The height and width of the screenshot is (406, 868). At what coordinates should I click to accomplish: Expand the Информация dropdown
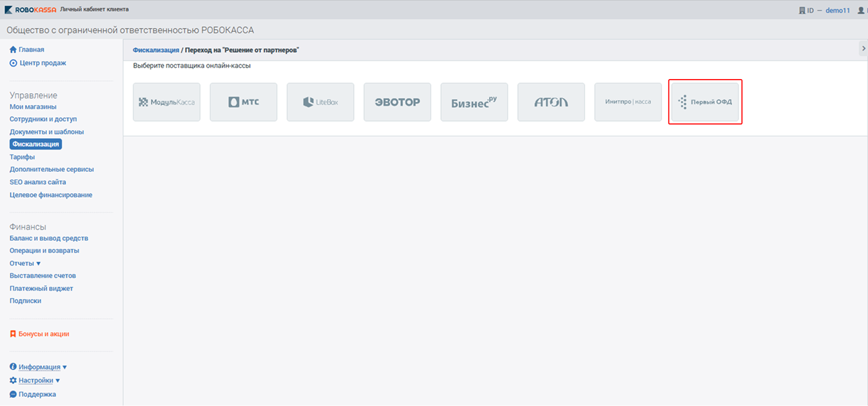(x=65, y=367)
